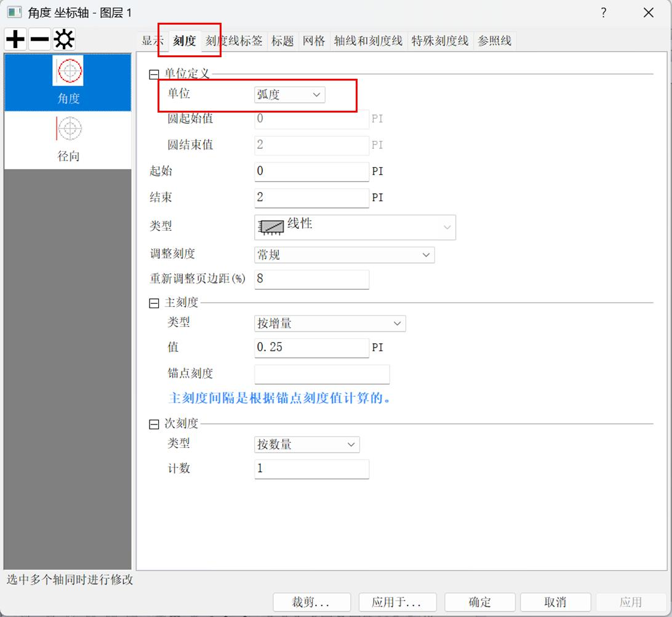This screenshot has height=617, width=672.
Task: Open the 单位 dropdown showing 弧度
Action: (290, 95)
